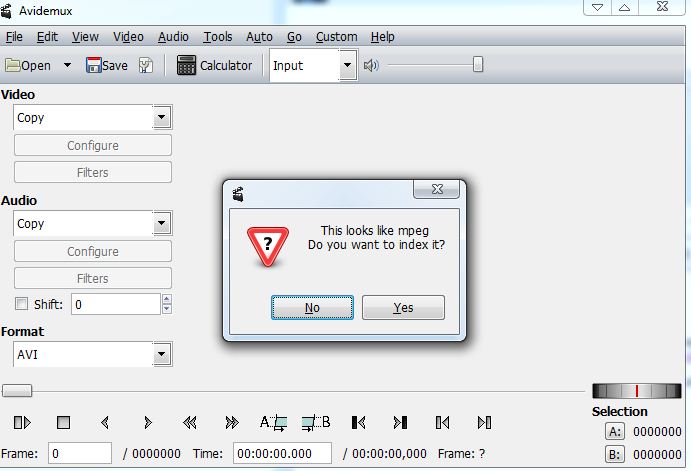Click the speaker volume icon
The height and width of the screenshot is (471, 691).
[371, 66]
